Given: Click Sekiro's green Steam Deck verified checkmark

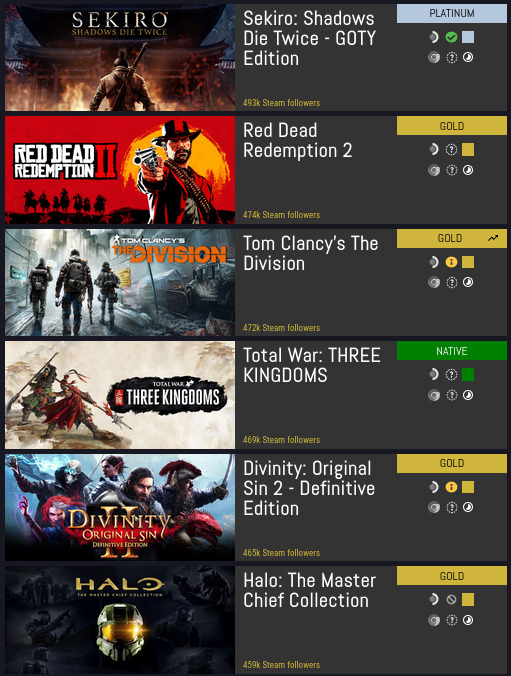Looking at the screenshot, I should 451,37.
